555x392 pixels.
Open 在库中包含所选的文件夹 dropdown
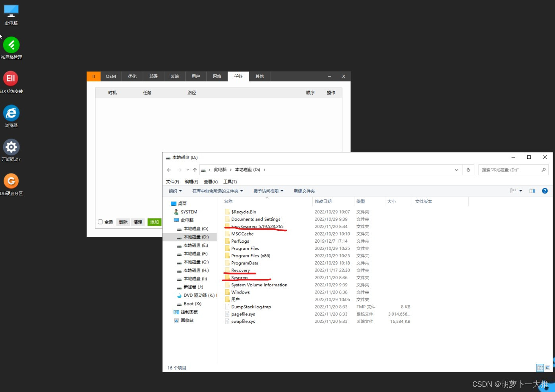click(x=218, y=191)
